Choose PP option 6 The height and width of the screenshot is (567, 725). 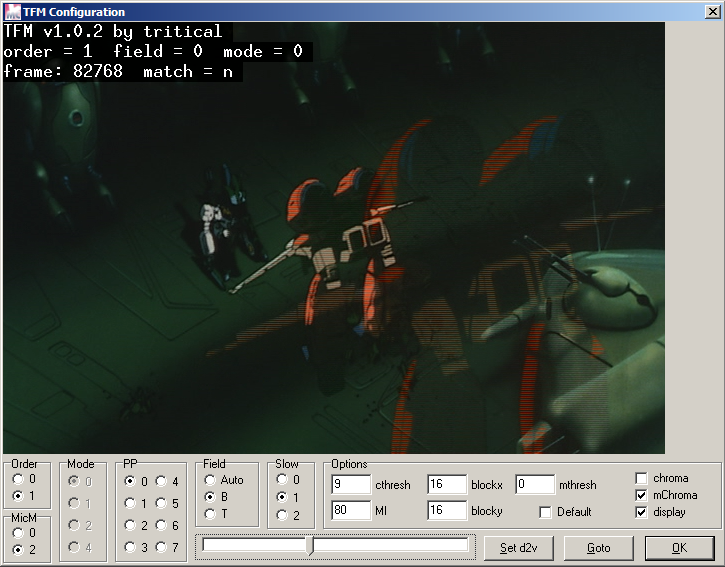(161, 525)
